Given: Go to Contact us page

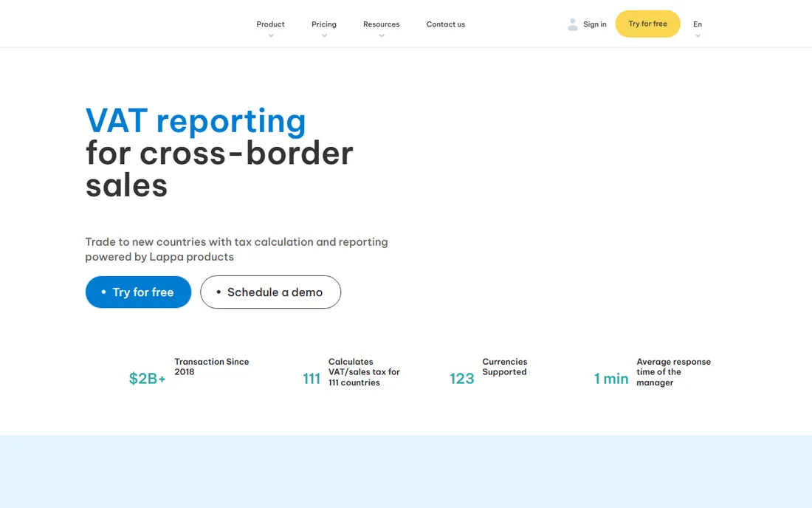Looking at the screenshot, I should click(x=445, y=24).
